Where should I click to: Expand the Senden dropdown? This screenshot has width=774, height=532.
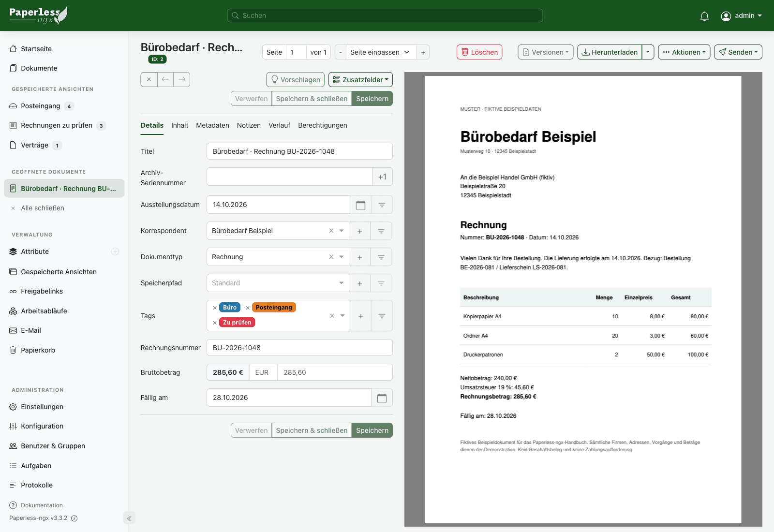click(738, 52)
